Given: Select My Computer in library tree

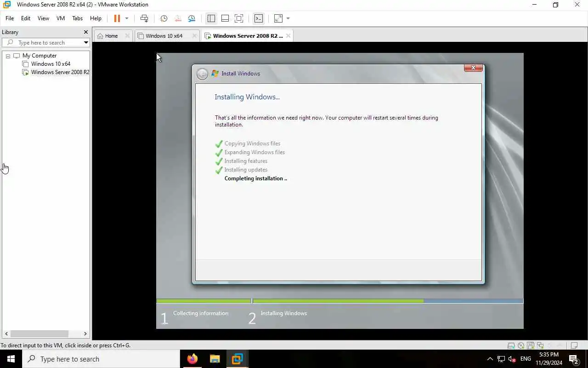Looking at the screenshot, I should point(39,56).
